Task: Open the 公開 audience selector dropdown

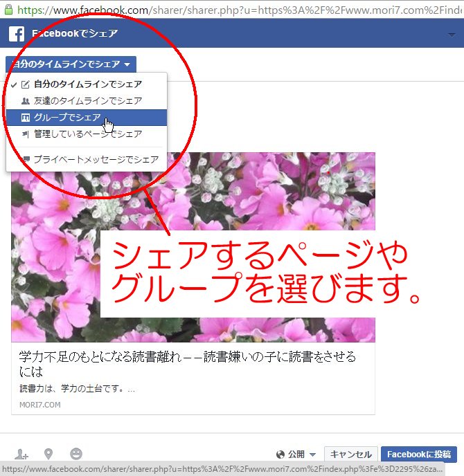Action: pyautogui.click(x=296, y=454)
